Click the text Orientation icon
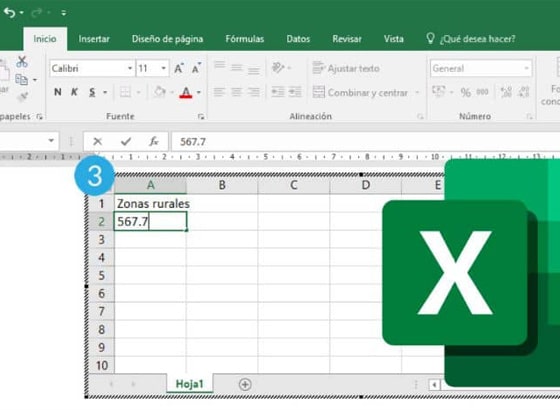 pyautogui.click(x=278, y=67)
